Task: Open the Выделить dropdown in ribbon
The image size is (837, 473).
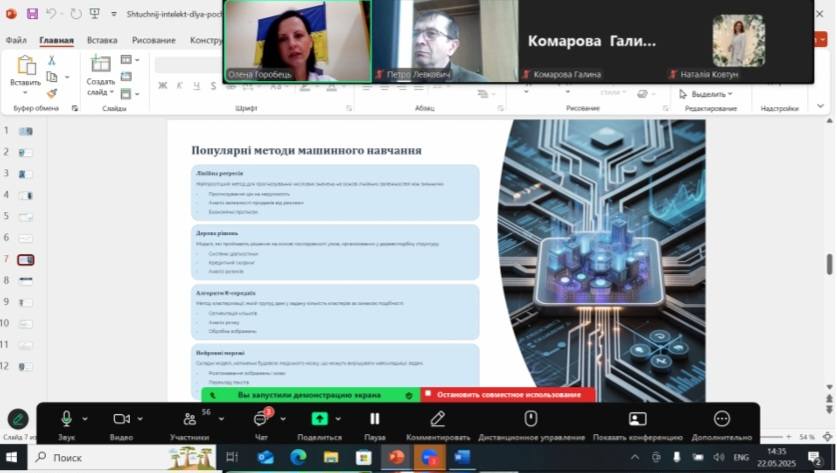Action: coord(708,94)
